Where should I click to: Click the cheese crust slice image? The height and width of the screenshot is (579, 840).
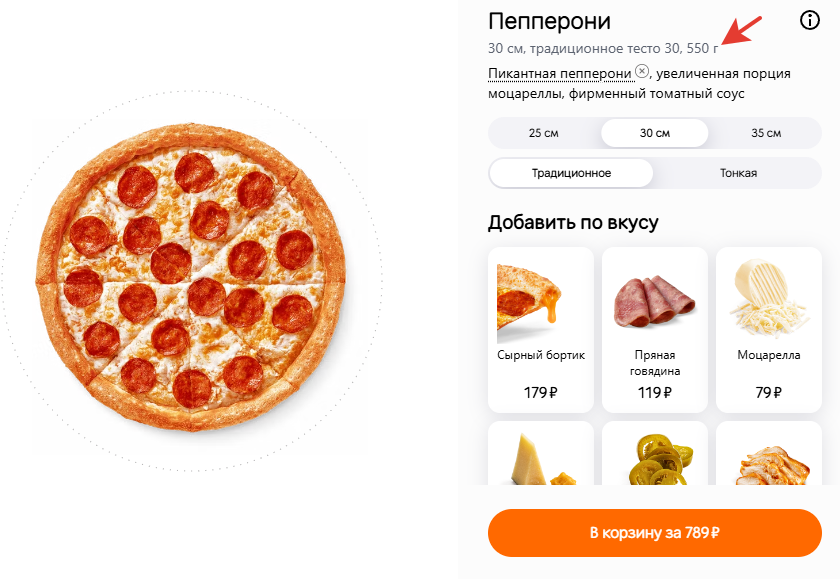(529, 303)
